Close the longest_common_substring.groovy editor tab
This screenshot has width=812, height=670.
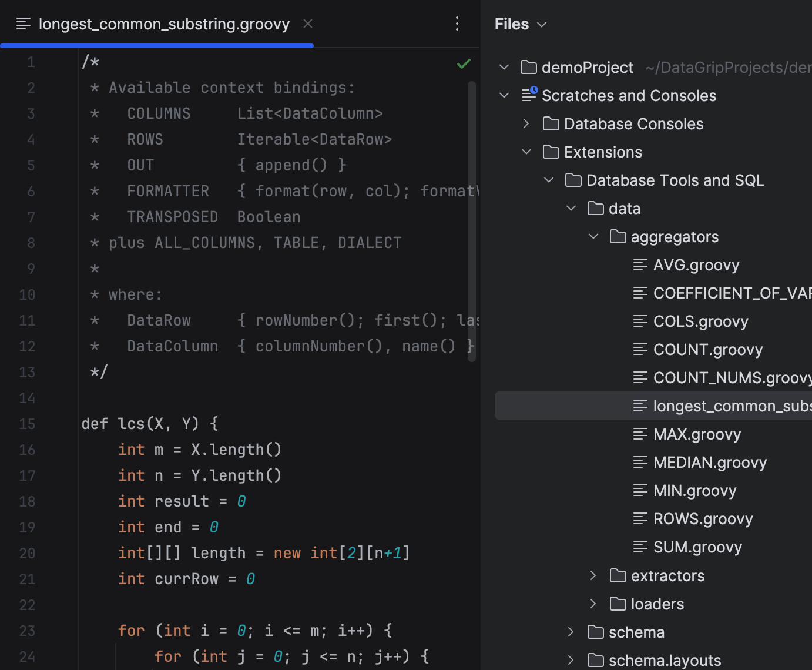tap(307, 24)
